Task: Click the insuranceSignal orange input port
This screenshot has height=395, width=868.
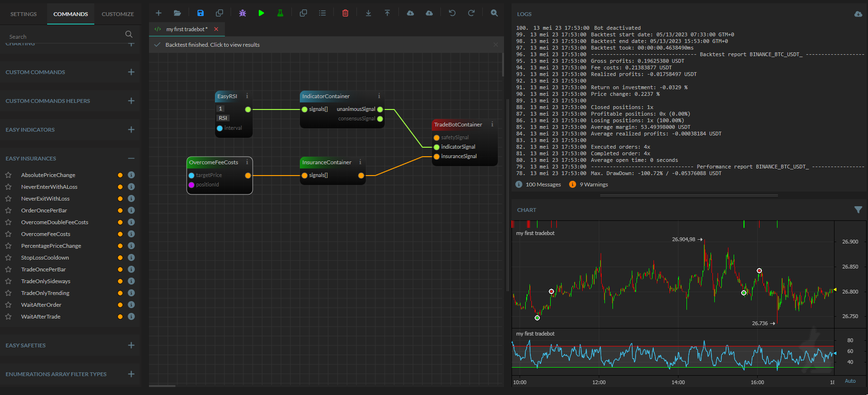Action: point(437,157)
